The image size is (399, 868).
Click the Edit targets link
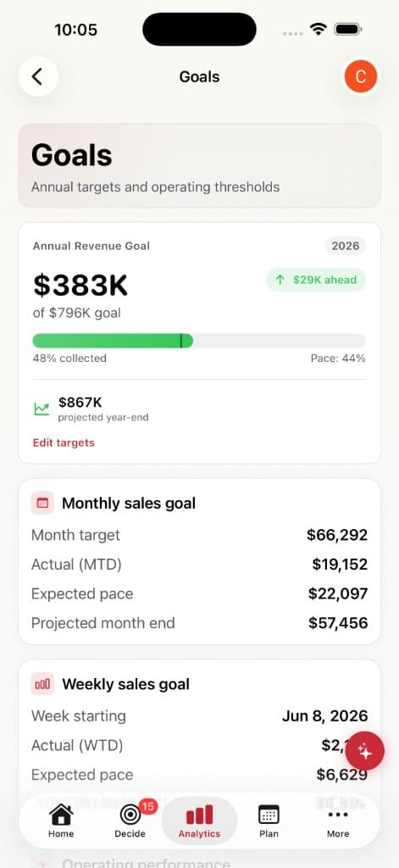[64, 442]
